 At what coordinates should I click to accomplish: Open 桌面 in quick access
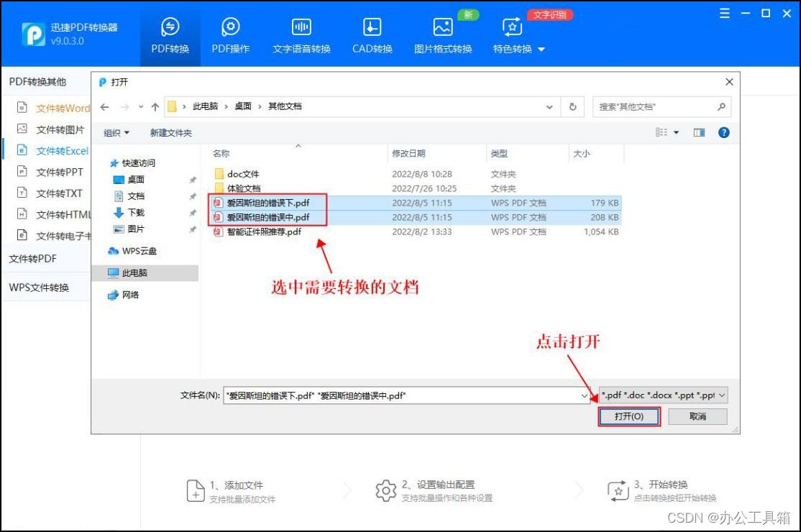[129, 180]
